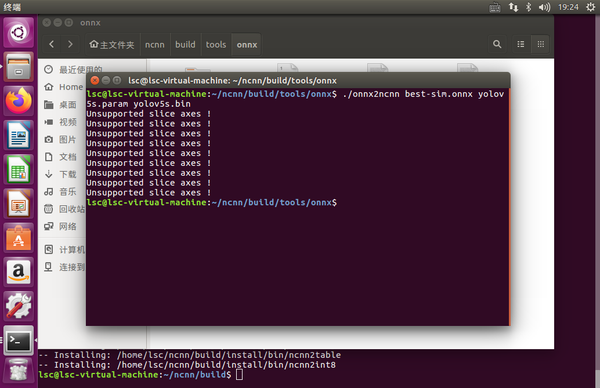
Task: Select the ncnn breadcrumb path segment
Action: (x=155, y=45)
